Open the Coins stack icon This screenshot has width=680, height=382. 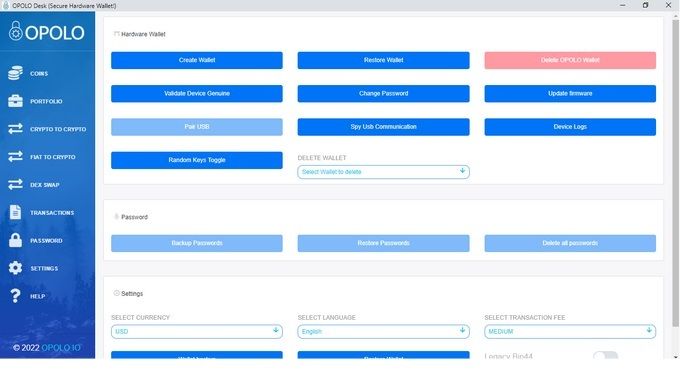coord(15,73)
